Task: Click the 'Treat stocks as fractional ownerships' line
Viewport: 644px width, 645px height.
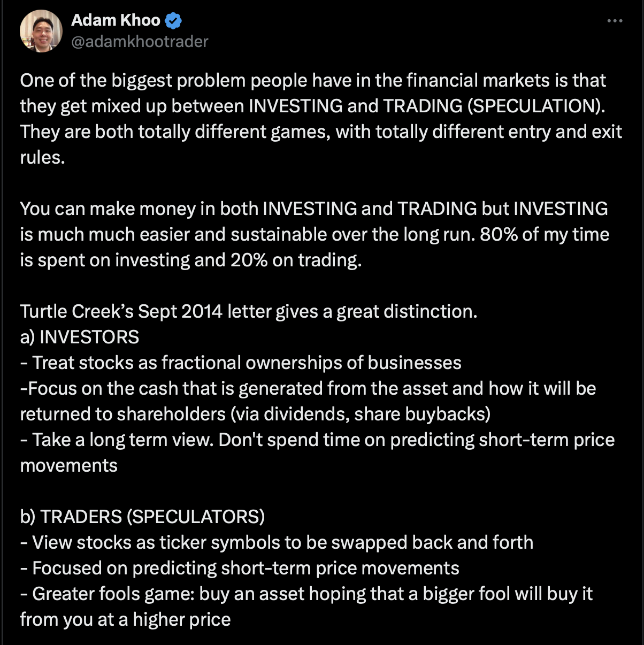Action: click(241, 363)
